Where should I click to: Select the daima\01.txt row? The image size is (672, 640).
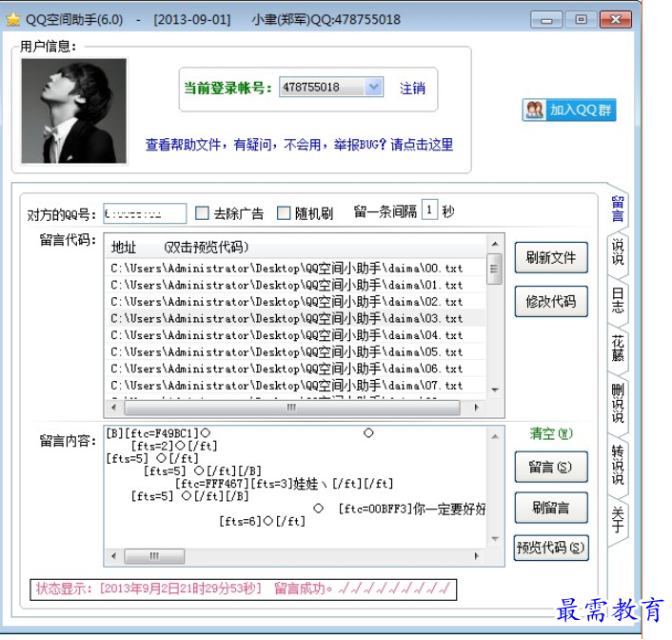tap(295, 286)
